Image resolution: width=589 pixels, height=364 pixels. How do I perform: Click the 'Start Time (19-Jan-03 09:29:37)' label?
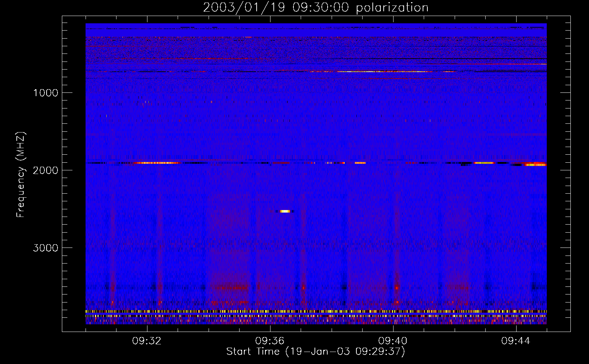(x=316, y=352)
